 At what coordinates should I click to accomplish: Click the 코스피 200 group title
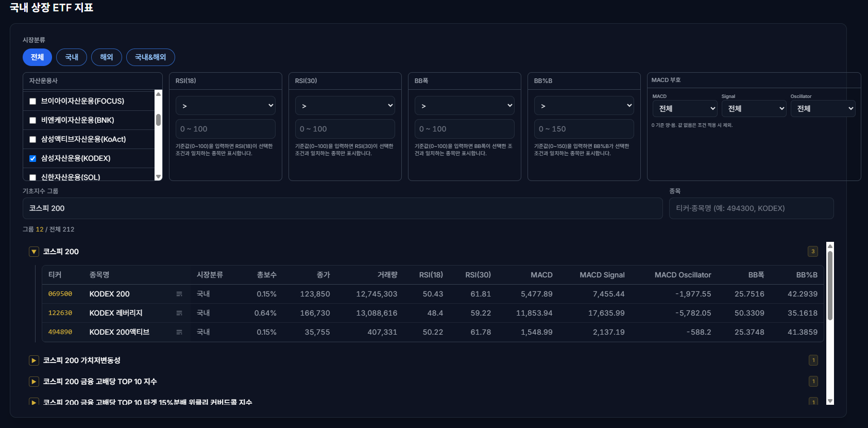coord(61,252)
